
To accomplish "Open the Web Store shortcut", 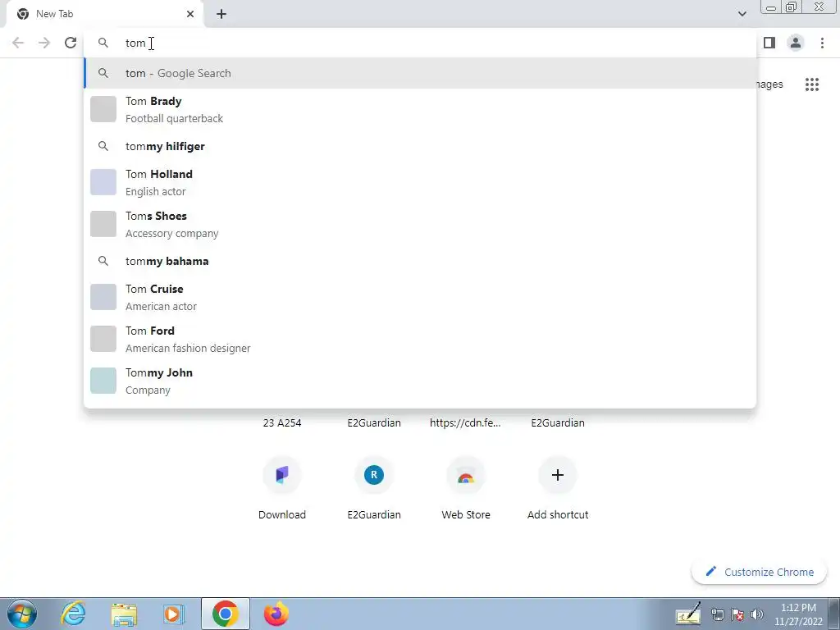I will 466,487.
